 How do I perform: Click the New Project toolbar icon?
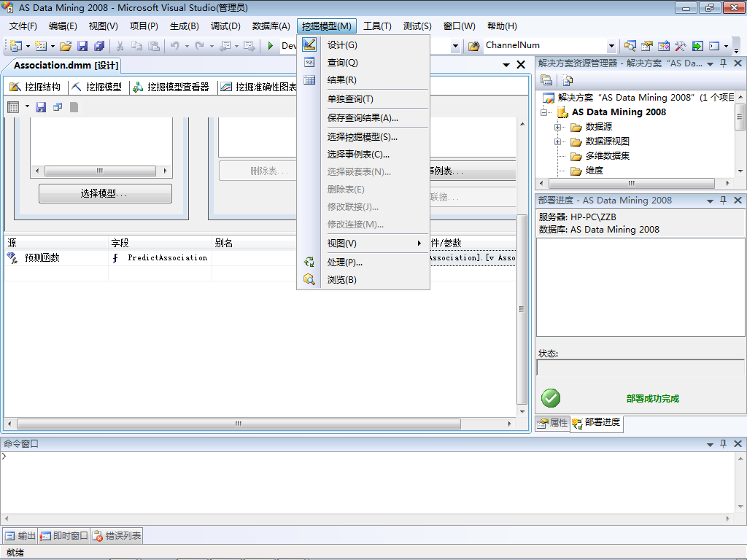[x=16, y=46]
